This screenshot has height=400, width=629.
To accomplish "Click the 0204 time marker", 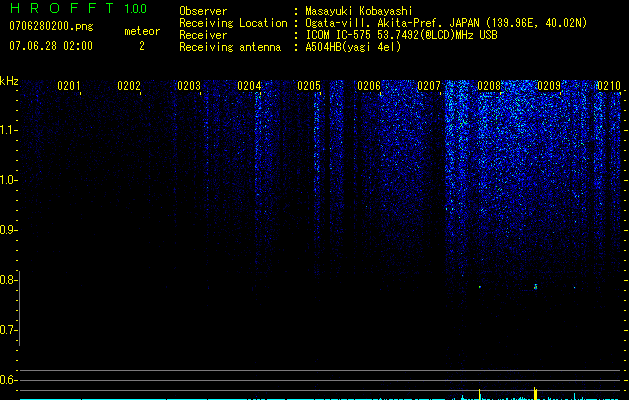I will (x=249, y=86).
